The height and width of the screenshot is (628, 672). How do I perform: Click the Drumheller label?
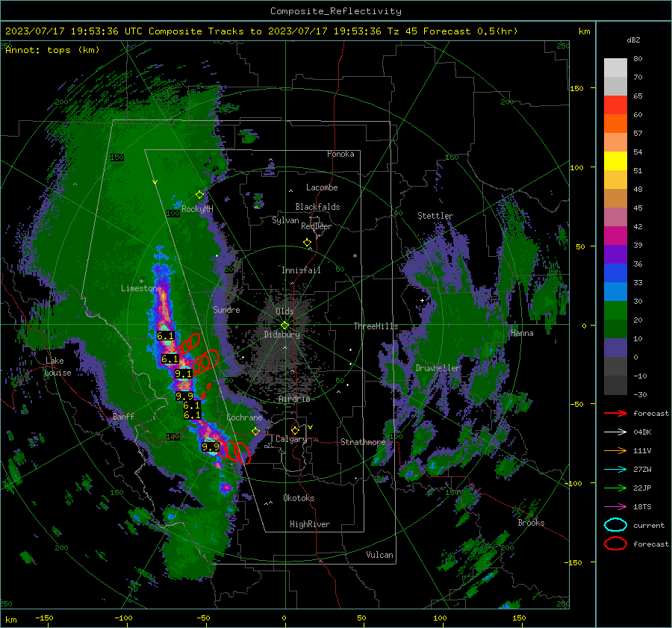click(438, 368)
